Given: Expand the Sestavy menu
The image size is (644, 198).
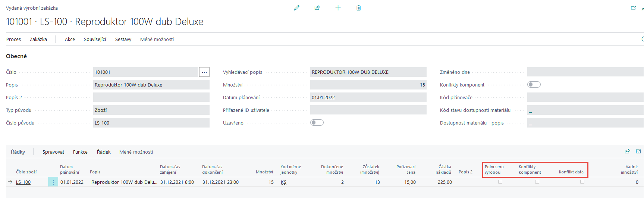Looking at the screenshot, I should (123, 40).
